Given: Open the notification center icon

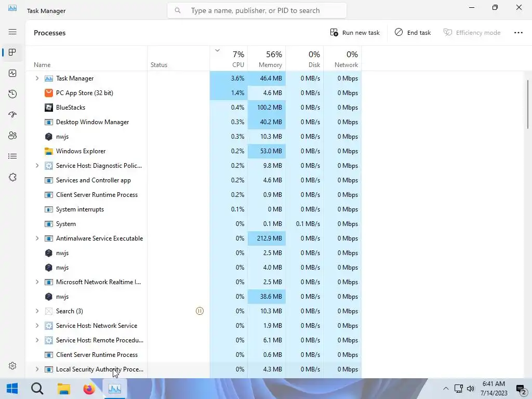Looking at the screenshot, I should point(521,389).
